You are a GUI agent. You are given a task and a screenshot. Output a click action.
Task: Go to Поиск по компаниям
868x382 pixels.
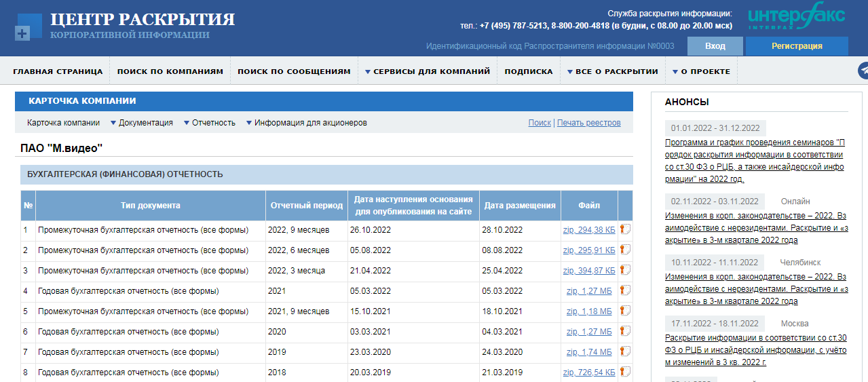(170, 71)
